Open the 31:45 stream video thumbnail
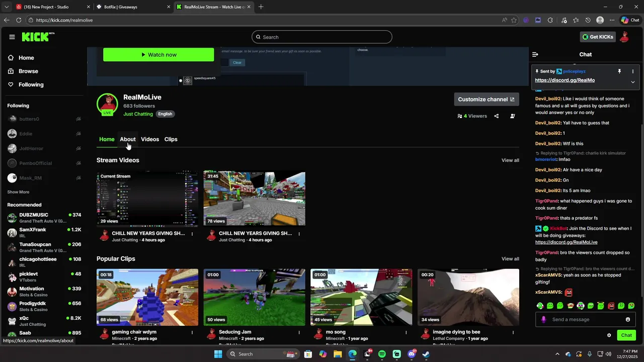644x362 pixels. tap(254, 199)
